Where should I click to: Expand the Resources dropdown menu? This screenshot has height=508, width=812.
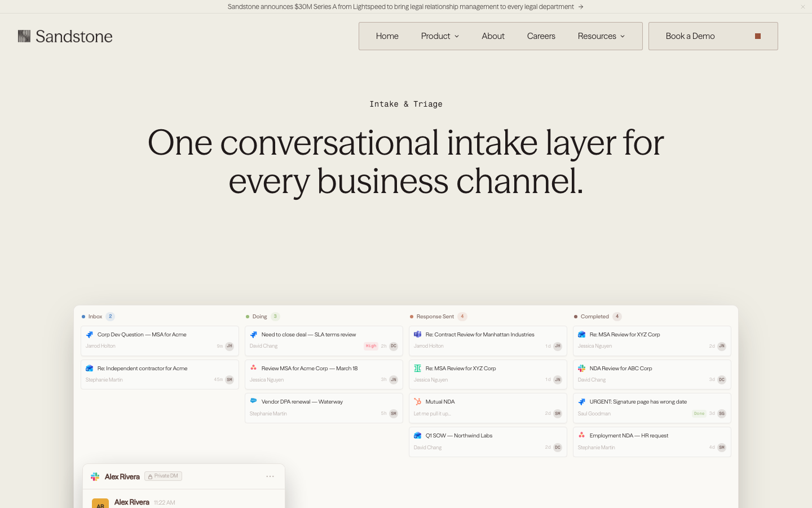point(601,36)
